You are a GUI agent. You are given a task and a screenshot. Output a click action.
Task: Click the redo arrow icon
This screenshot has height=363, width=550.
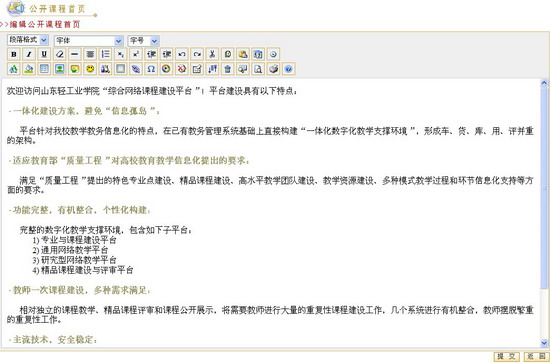(197, 54)
